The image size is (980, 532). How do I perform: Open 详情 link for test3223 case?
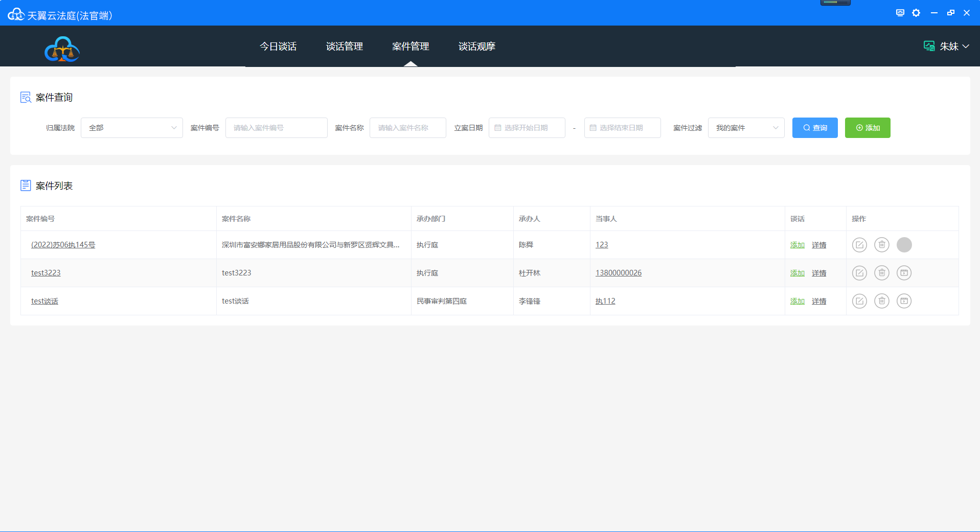[x=818, y=273]
